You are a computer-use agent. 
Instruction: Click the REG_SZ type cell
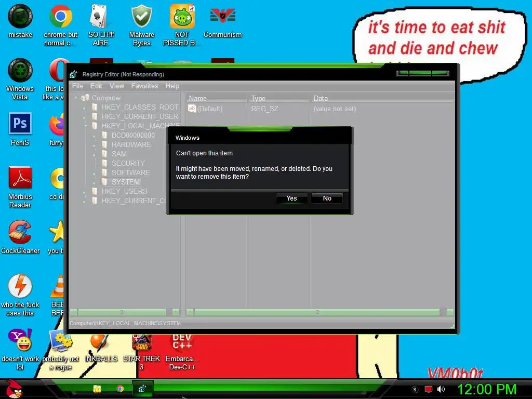pyautogui.click(x=264, y=109)
